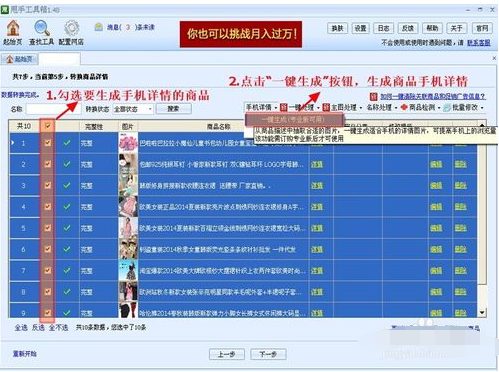
Task: Sort by the 商品名称 column header
Action: click(x=219, y=126)
